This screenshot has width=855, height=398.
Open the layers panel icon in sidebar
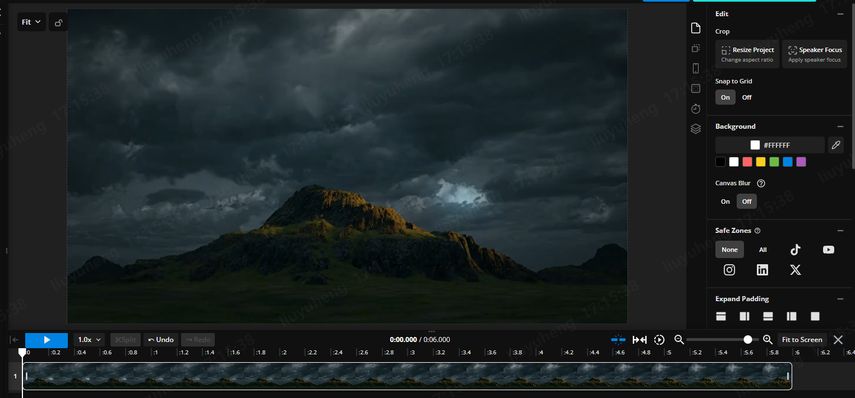695,129
